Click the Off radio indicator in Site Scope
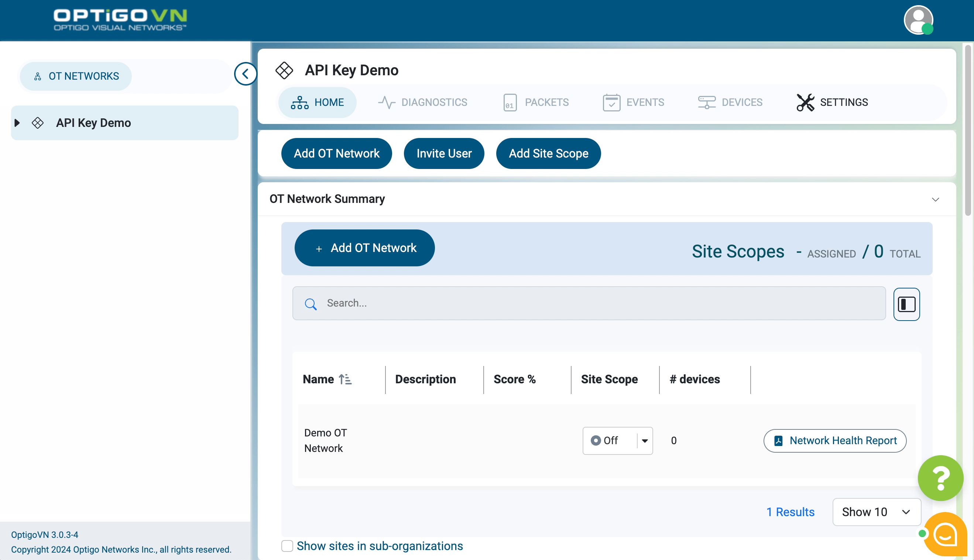 point(595,440)
